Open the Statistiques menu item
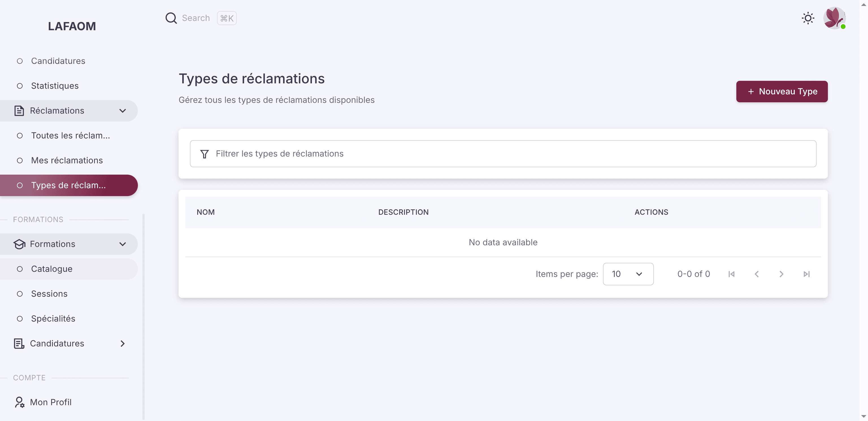 tap(69, 86)
